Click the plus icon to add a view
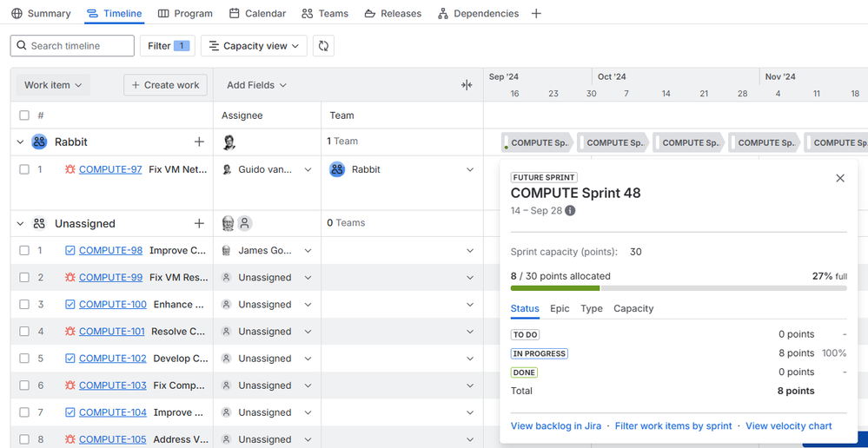This screenshot has height=448, width=868. coord(536,13)
